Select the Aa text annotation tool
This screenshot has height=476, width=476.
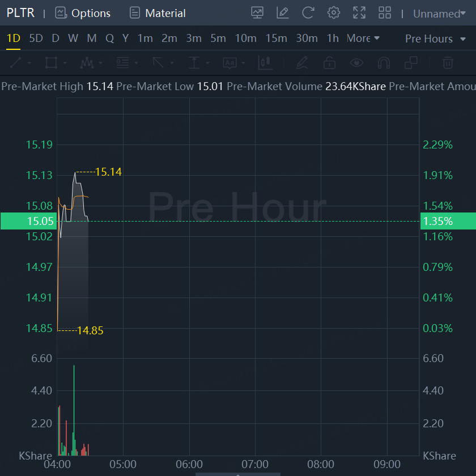click(230, 63)
